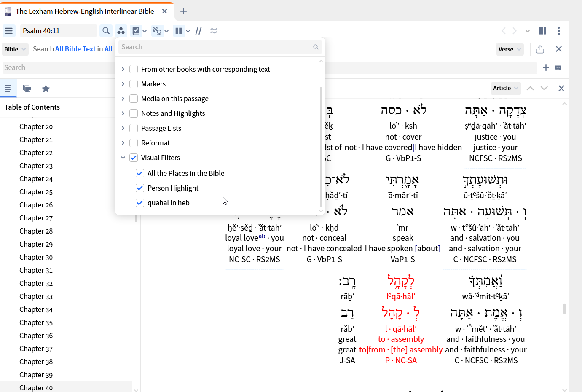582x392 pixels.
Task: Go to Chapter 27 in contents
Action: pyautogui.click(x=36, y=218)
